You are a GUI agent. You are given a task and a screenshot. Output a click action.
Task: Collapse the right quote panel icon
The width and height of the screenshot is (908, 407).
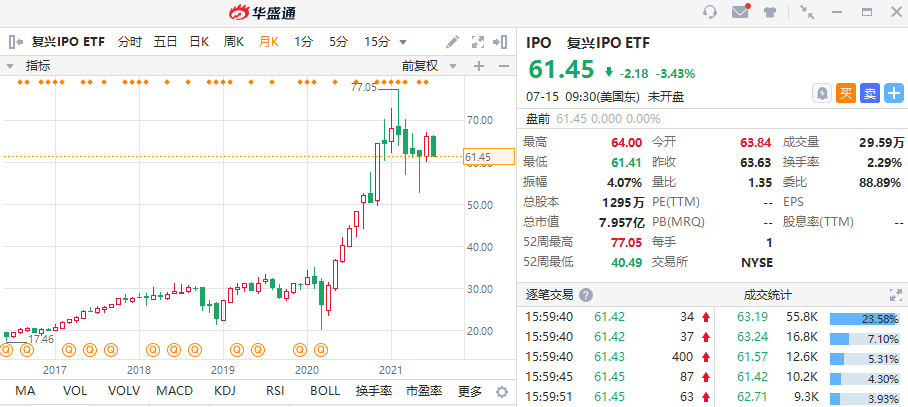click(500, 42)
